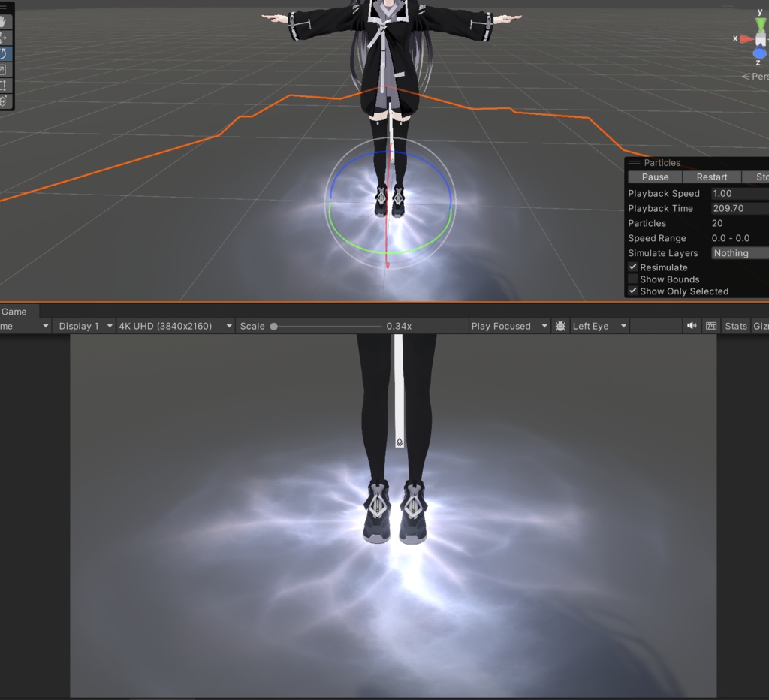The height and width of the screenshot is (700, 769).
Task: Select the Rotate tool
Action: (x=5, y=53)
